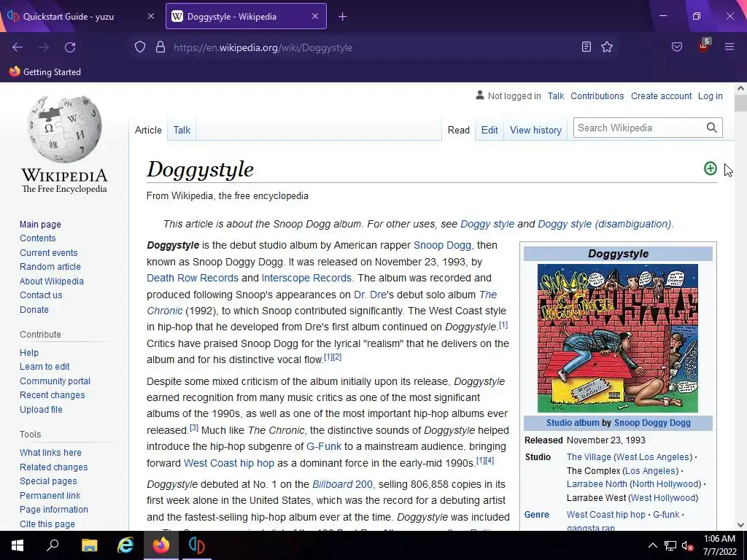Image resolution: width=747 pixels, height=560 pixels.
Task: Open the G-Funk link in the article body
Action: [x=323, y=446]
